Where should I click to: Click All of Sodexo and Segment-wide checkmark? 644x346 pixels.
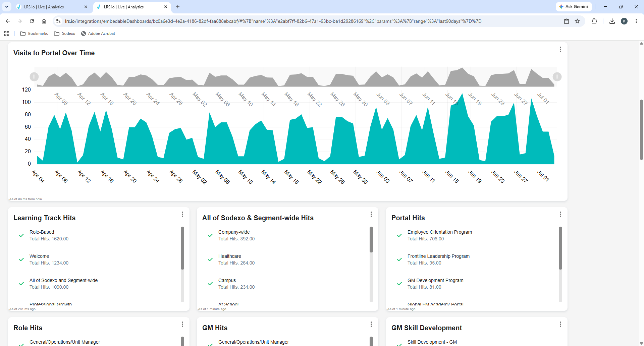point(21,284)
